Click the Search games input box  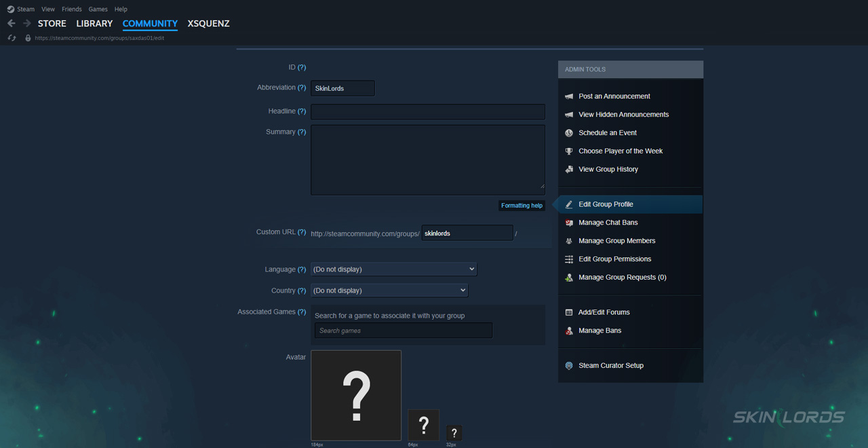403,331
